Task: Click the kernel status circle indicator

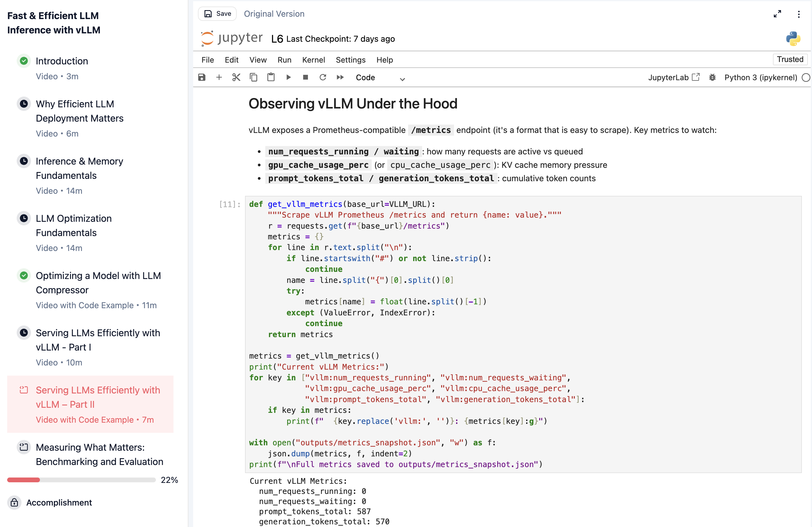Action: [x=806, y=77]
